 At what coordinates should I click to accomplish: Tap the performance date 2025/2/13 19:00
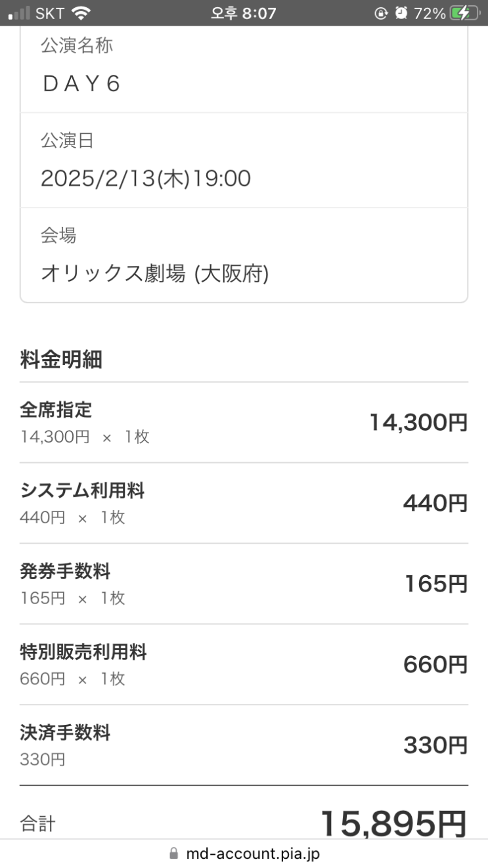click(x=145, y=179)
